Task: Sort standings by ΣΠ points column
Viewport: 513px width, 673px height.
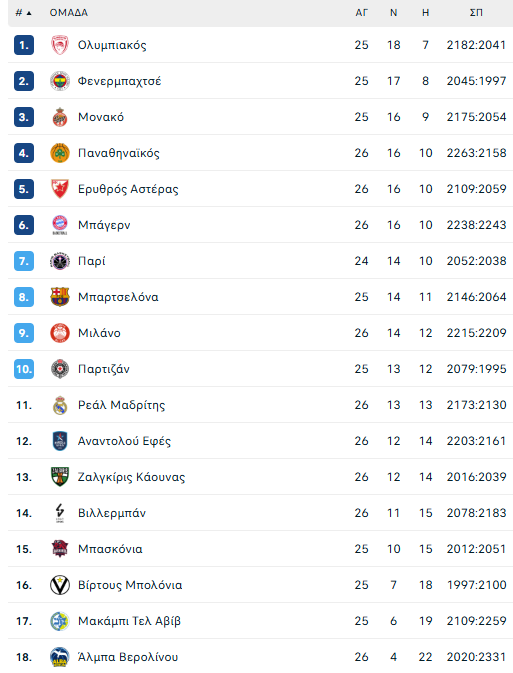Action: coord(476,13)
